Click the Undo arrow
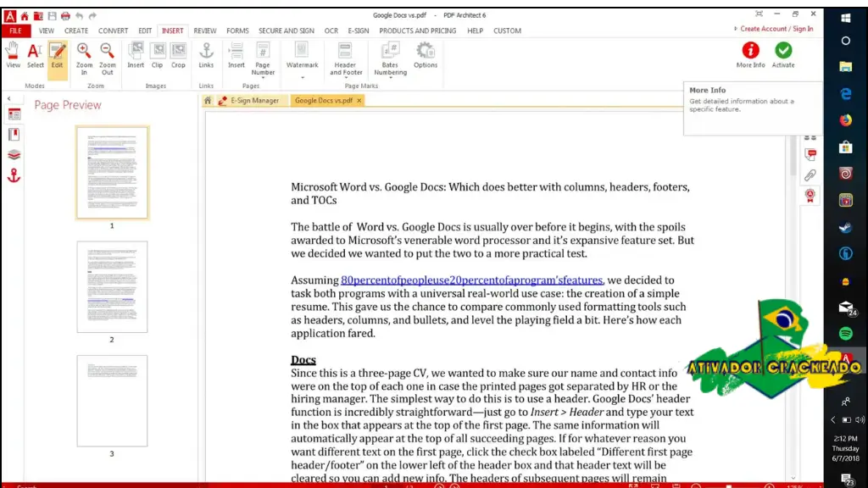868x488 pixels. point(79,15)
